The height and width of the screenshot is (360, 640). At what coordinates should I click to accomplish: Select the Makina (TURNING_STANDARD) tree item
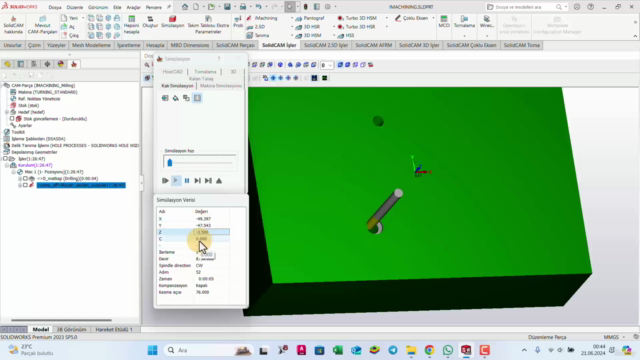44,92
